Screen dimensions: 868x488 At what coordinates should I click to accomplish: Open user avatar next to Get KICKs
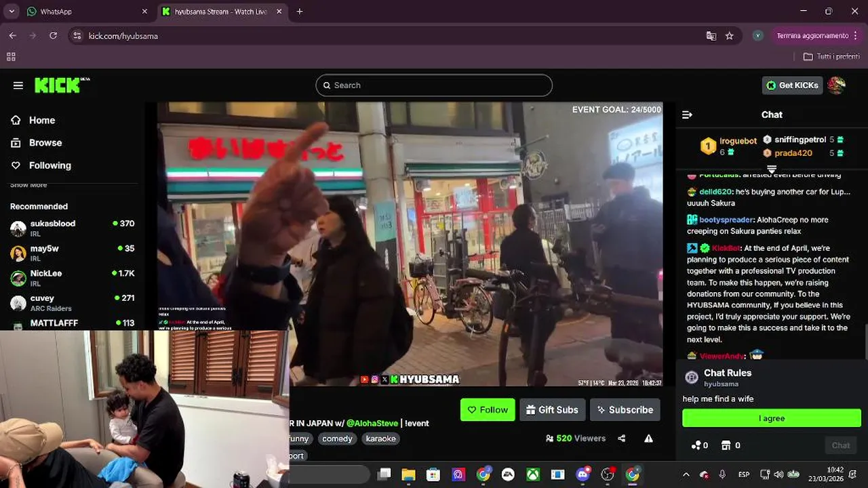(837, 85)
